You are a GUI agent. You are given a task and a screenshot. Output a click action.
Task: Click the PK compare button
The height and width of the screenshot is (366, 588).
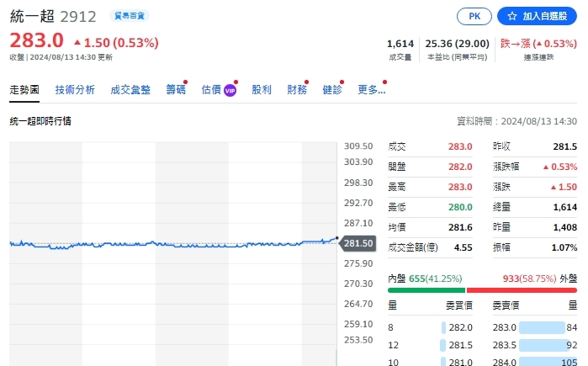tap(474, 17)
